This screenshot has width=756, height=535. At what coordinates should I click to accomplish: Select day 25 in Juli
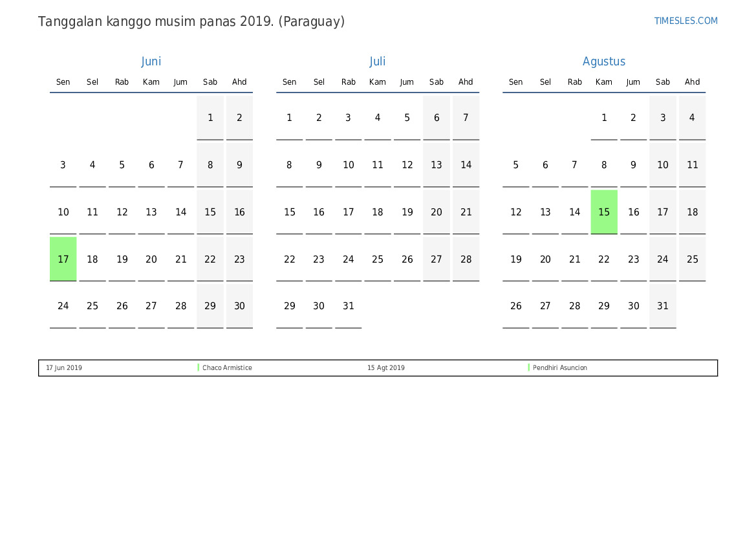pos(378,259)
